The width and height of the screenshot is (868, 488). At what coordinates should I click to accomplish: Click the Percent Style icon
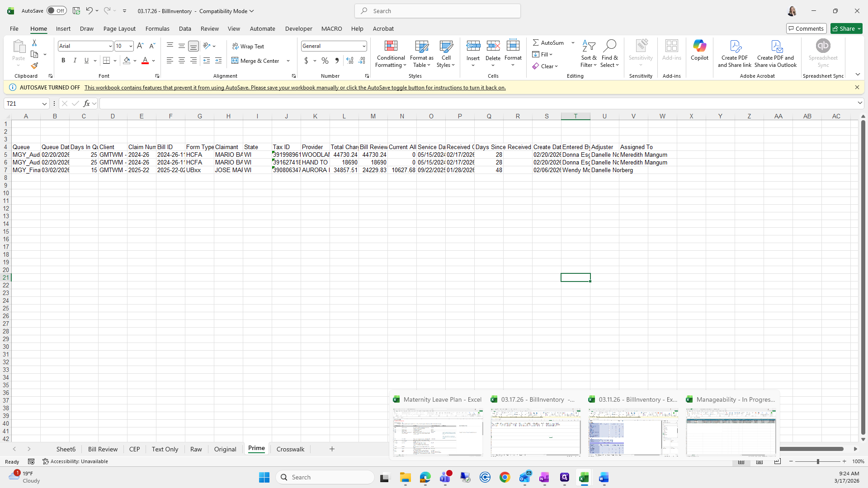[x=325, y=61]
